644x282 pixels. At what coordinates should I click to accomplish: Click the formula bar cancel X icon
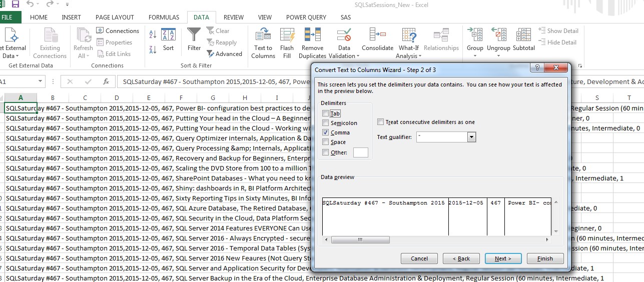click(x=70, y=81)
